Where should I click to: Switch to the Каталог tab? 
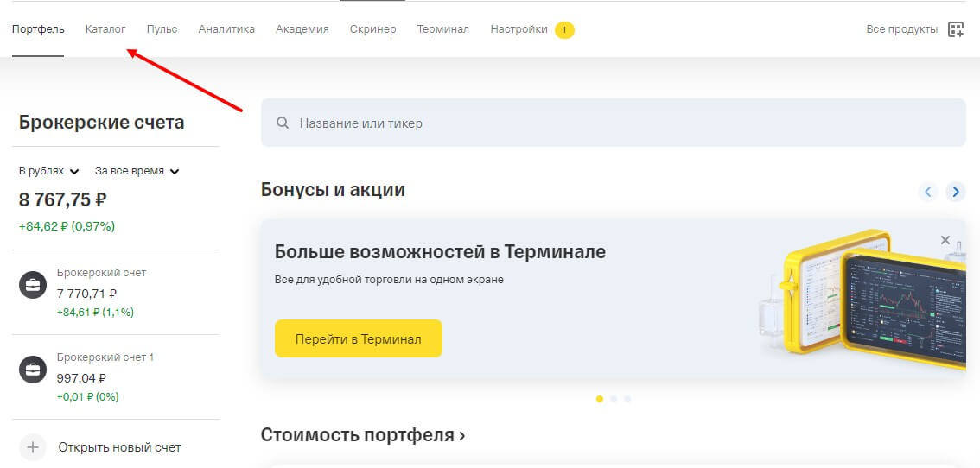105,29
